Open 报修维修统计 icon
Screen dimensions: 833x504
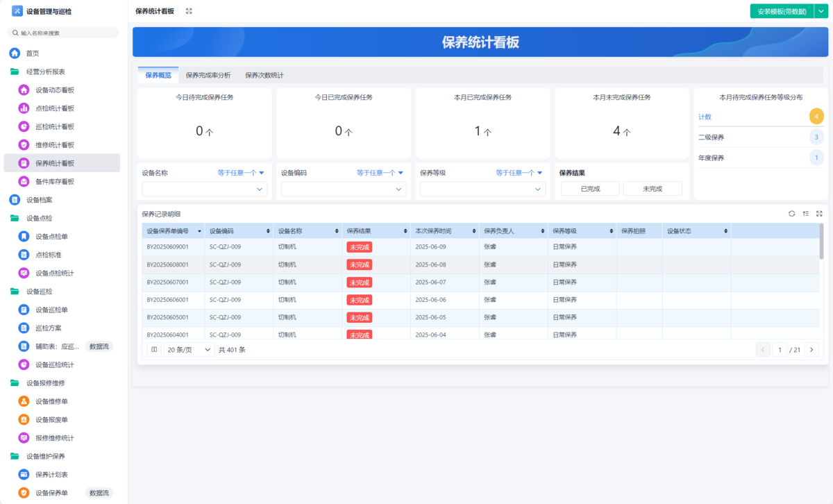(24, 438)
